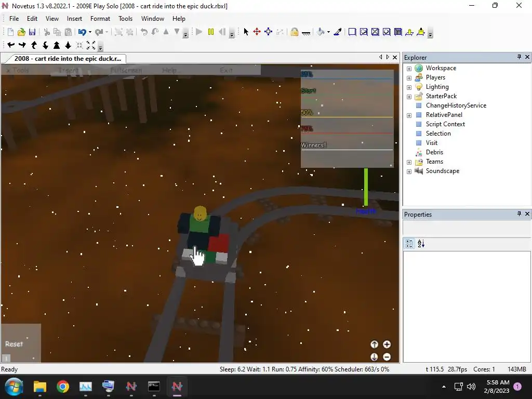
Task: Undo with the blue arrow icon
Action: click(x=82, y=32)
